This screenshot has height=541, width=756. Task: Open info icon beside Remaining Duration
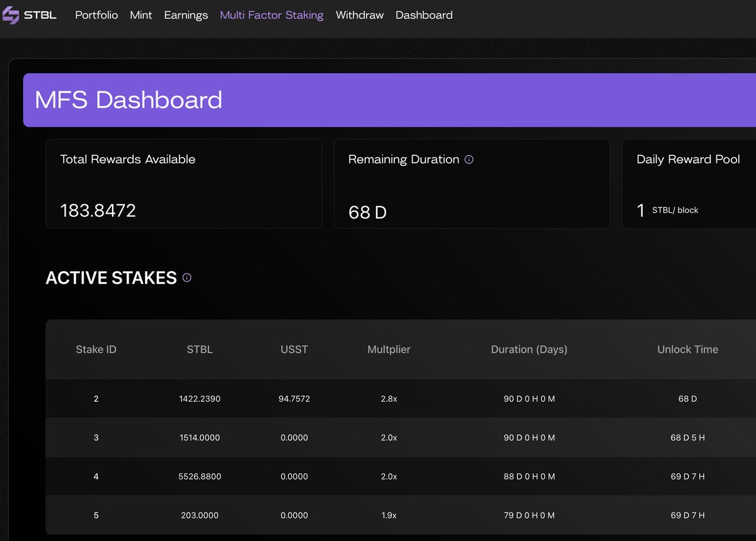pyautogui.click(x=469, y=160)
